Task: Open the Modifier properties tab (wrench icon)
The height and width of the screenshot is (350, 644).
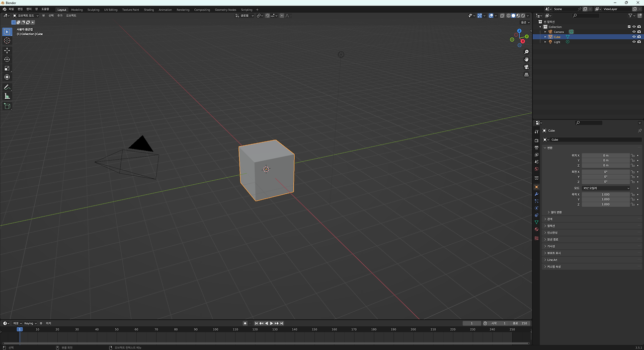Action: pyautogui.click(x=536, y=194)
